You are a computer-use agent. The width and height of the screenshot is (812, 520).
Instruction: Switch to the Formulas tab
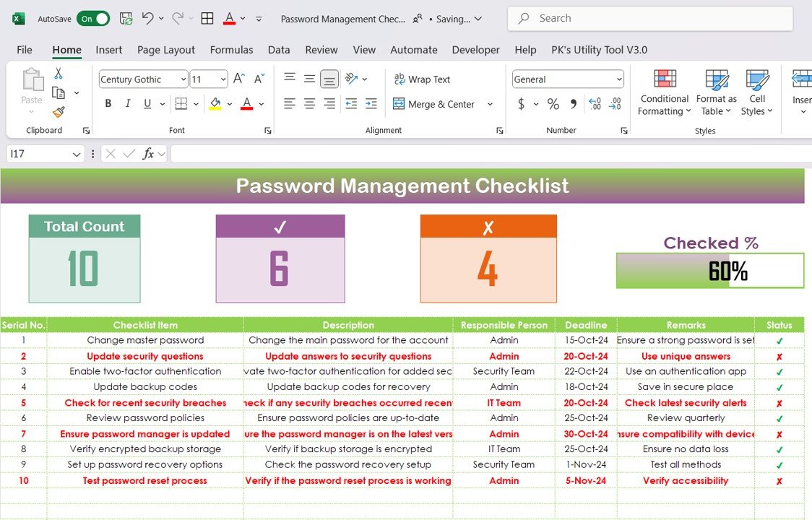click(x=231, y=50)
